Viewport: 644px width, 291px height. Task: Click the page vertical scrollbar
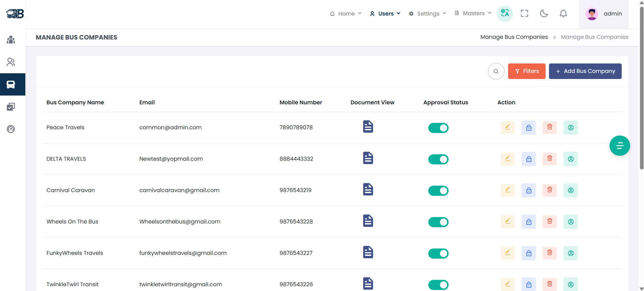tap(642, 88)
